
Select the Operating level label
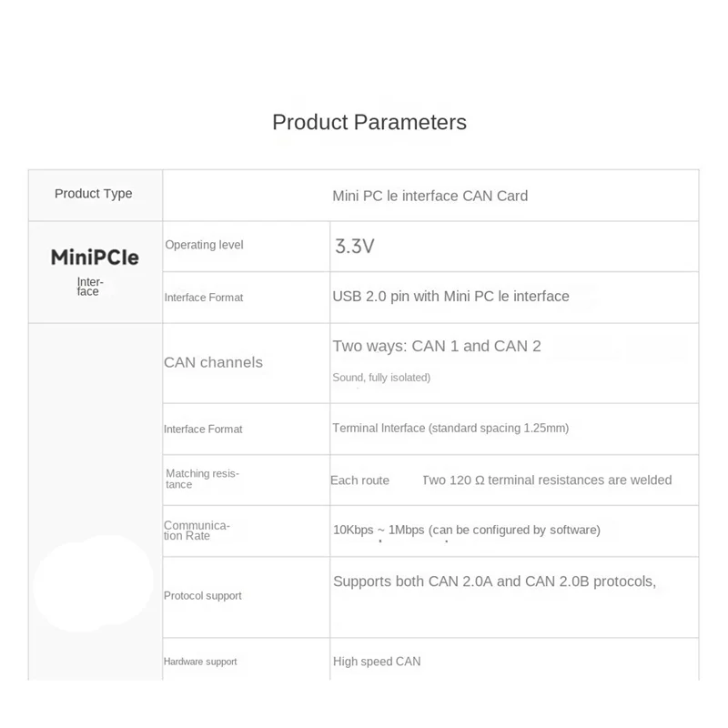(204, 245)
